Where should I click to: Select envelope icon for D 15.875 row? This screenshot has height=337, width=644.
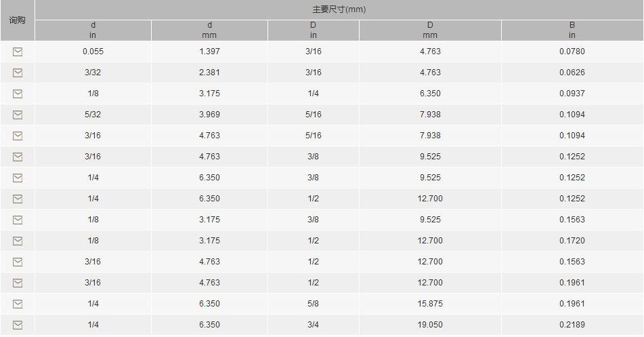point(18,304)
